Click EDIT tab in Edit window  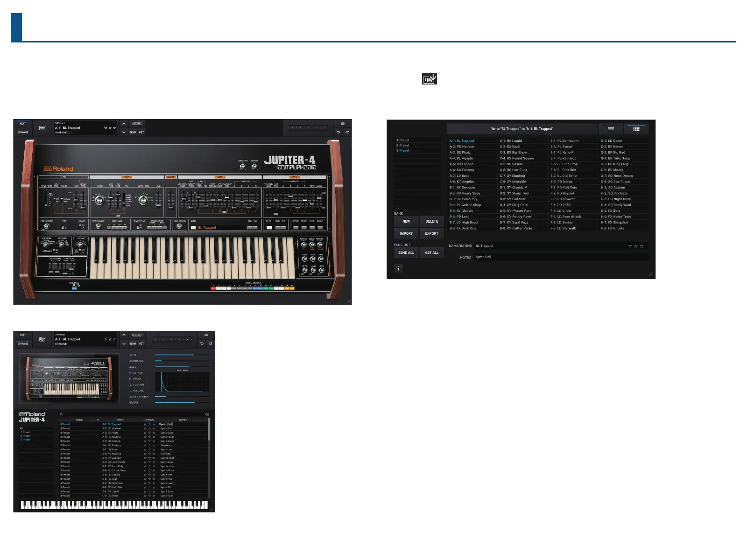(23, 124)
